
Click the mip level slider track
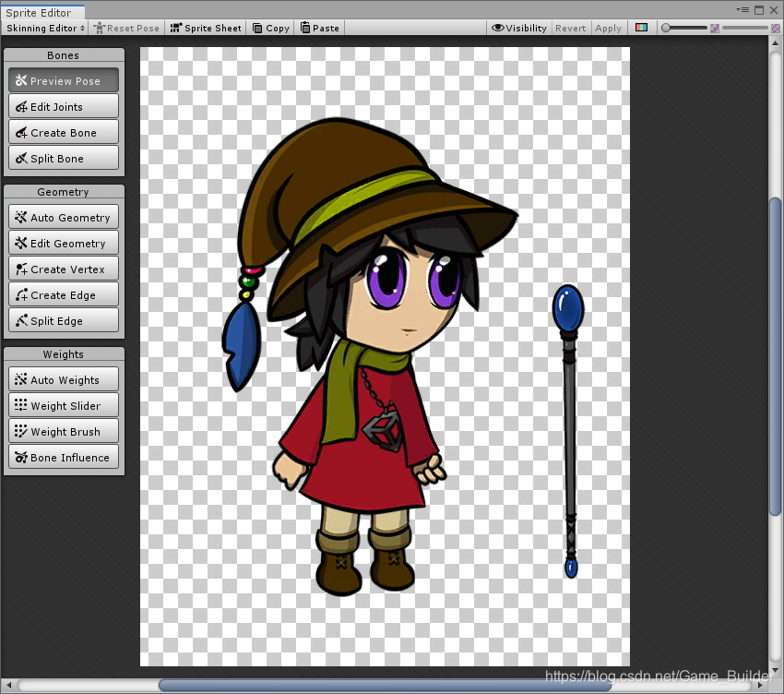(744, 28)
